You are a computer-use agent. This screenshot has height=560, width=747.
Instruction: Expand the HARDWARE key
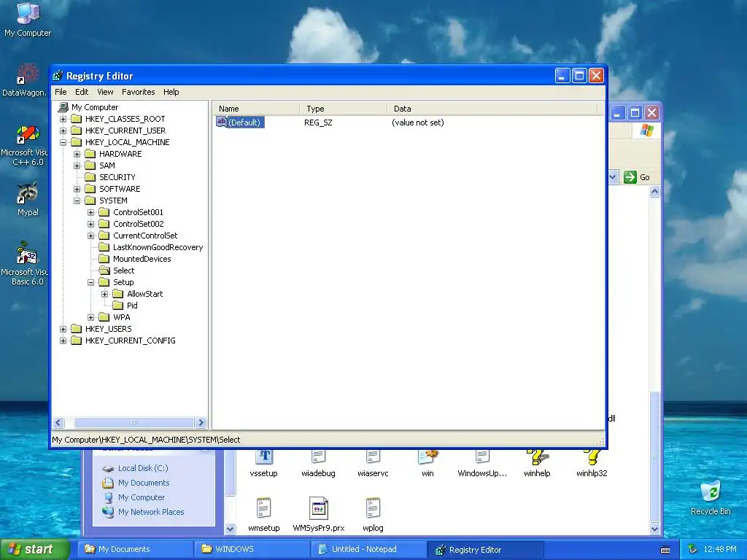(77, 154)
